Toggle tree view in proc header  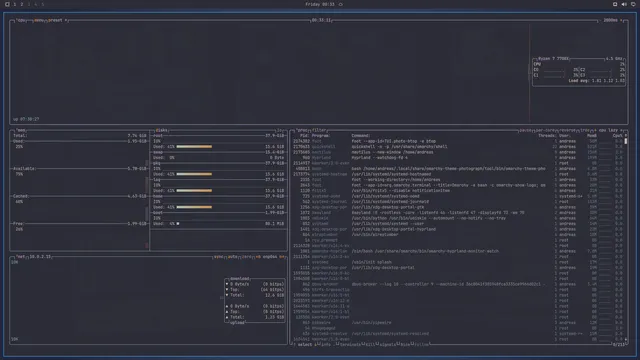(585, 130)
